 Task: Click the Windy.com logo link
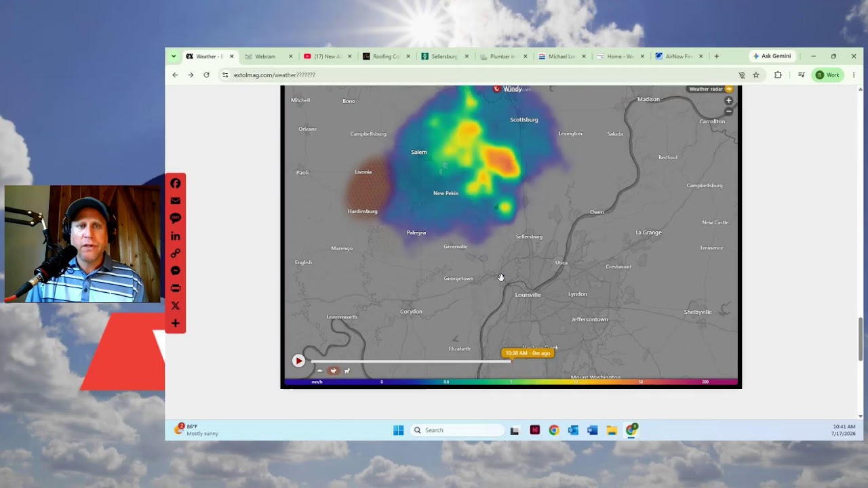512,89
